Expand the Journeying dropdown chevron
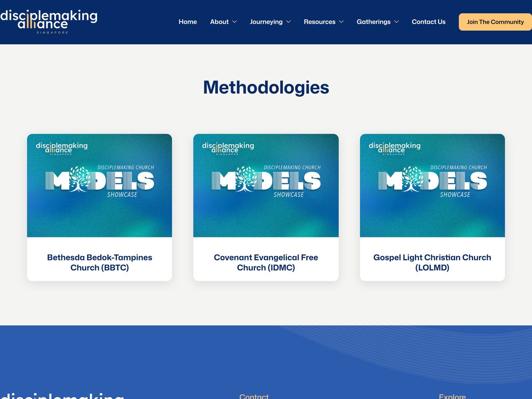 pyautogui.click(x=288, y=22)
